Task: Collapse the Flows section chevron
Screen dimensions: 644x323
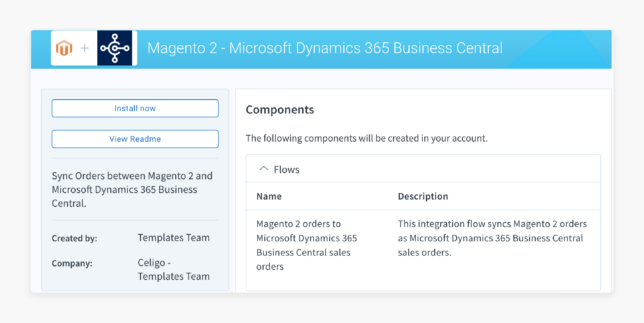Action: [x=264, y=169]
